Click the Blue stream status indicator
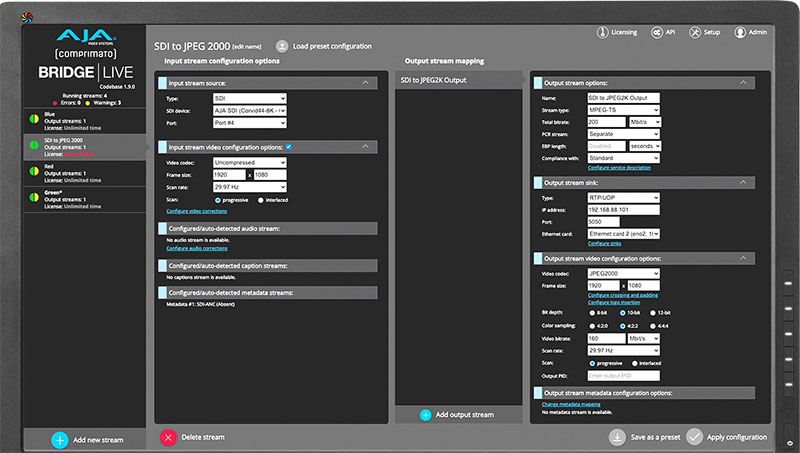 coord(34,119)
